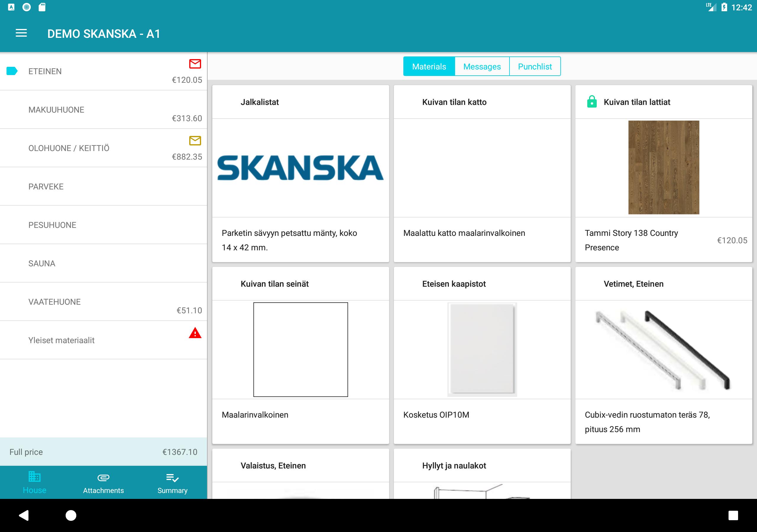Open the Valaistus, Eteinen card

(x=300, y=474)
